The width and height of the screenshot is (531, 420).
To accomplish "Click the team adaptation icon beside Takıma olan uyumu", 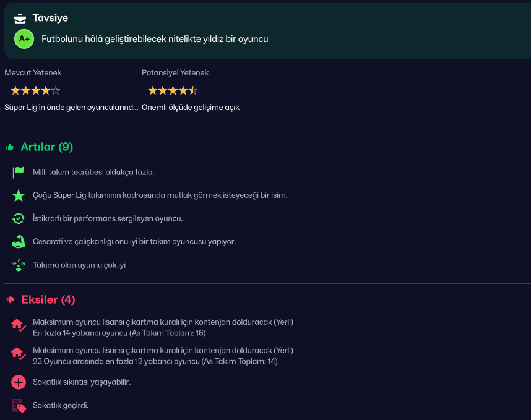I will coord(19,265).
